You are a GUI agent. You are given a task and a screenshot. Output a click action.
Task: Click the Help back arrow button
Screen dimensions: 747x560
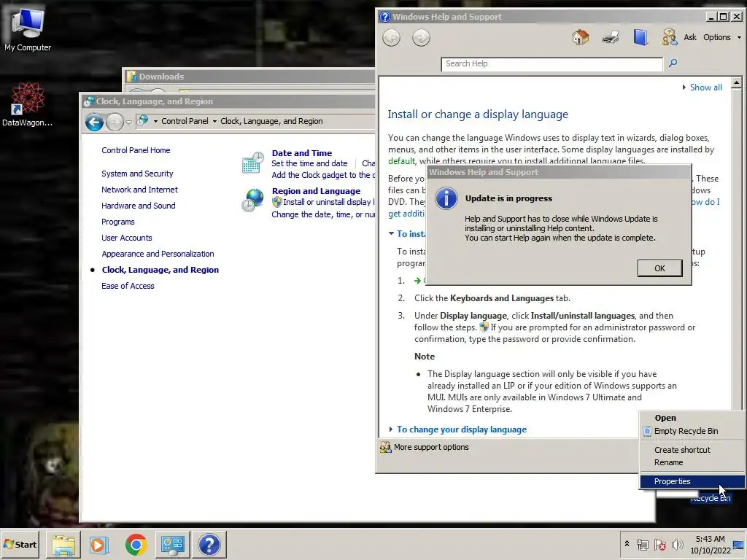pos(392,38)
